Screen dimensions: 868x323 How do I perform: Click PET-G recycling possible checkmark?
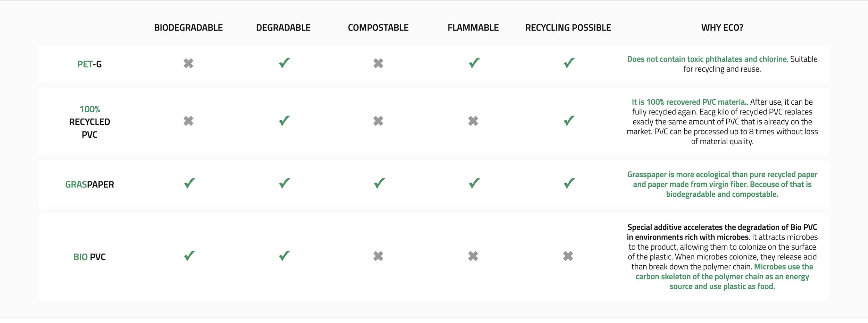coord(569,63)
